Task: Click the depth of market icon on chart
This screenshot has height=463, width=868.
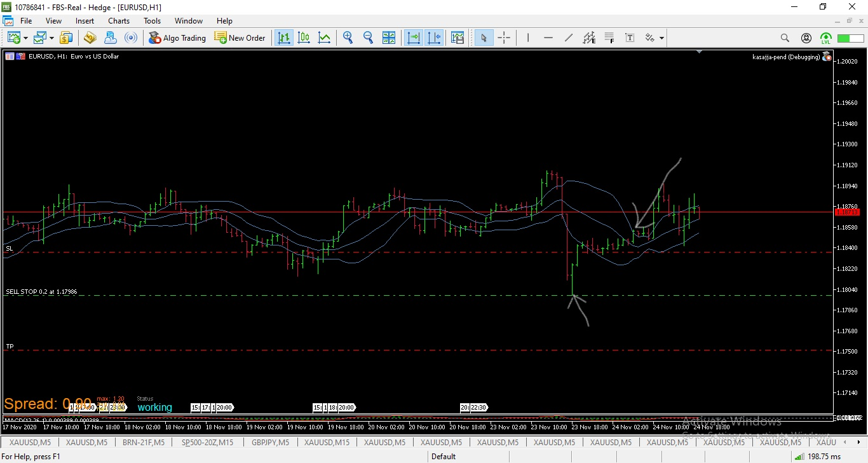Action: tap(21, 56)
